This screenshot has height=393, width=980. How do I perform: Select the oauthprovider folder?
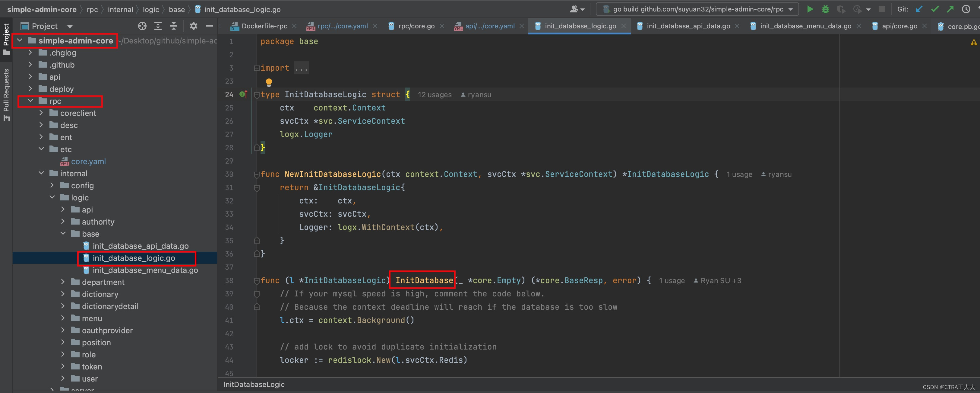(x=107, y=331)
